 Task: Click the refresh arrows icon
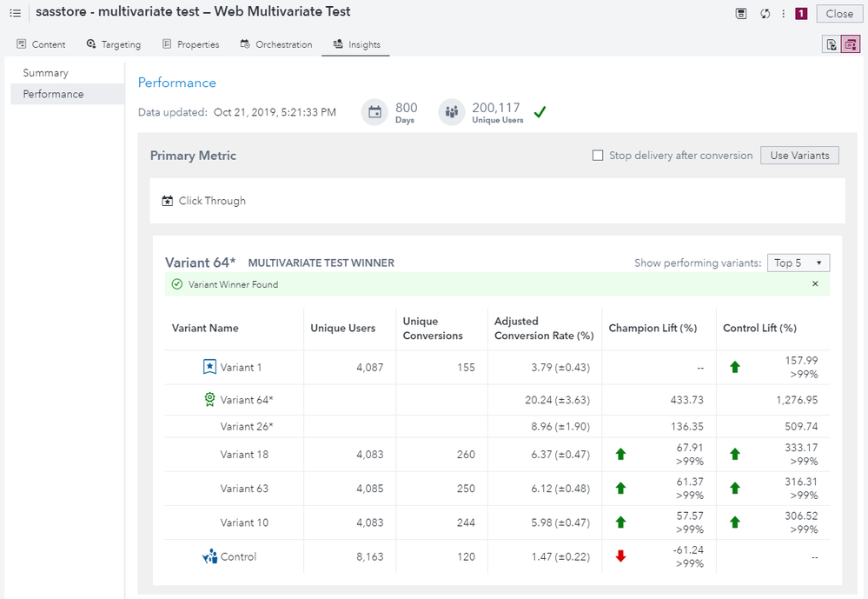click(x=765, y=14)
